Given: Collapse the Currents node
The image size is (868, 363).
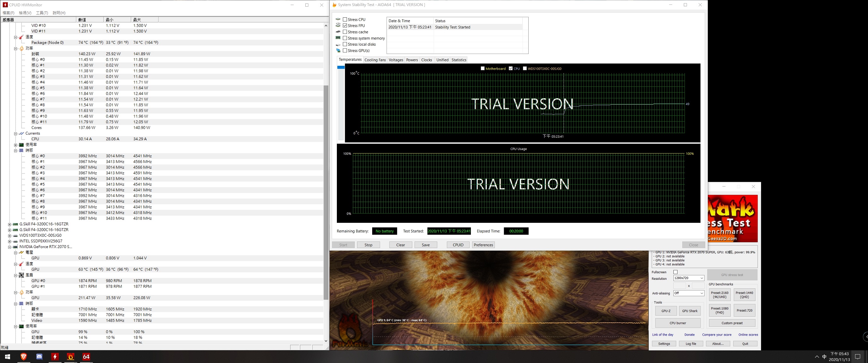Looking at the screenshot, I should pyautogui.click(x=15, y=134).
